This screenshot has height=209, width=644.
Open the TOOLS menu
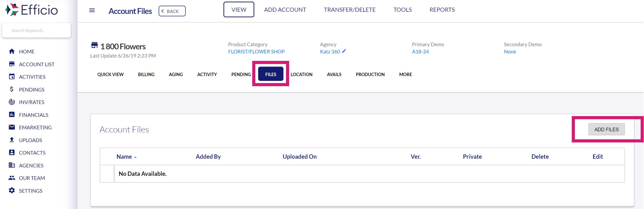point(403,10)
